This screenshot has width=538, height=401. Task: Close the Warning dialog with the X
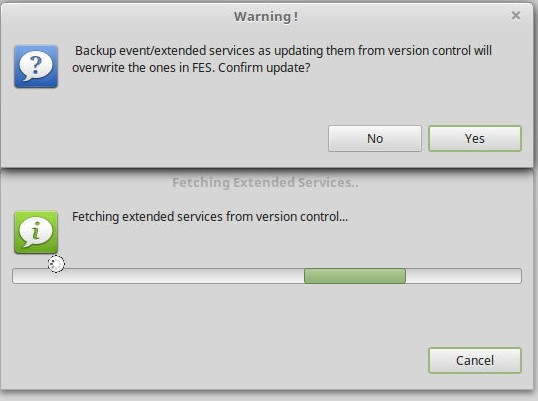click(516, 15)
